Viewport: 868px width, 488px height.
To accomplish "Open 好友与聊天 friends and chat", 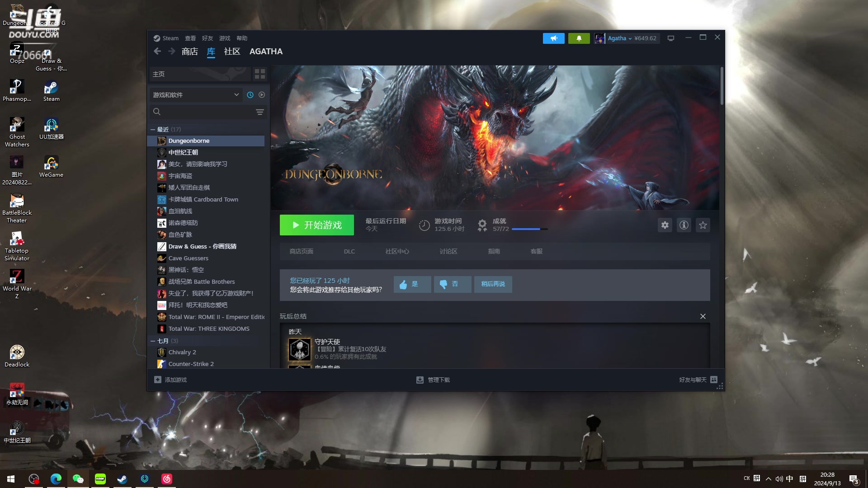I will [698, 380].
